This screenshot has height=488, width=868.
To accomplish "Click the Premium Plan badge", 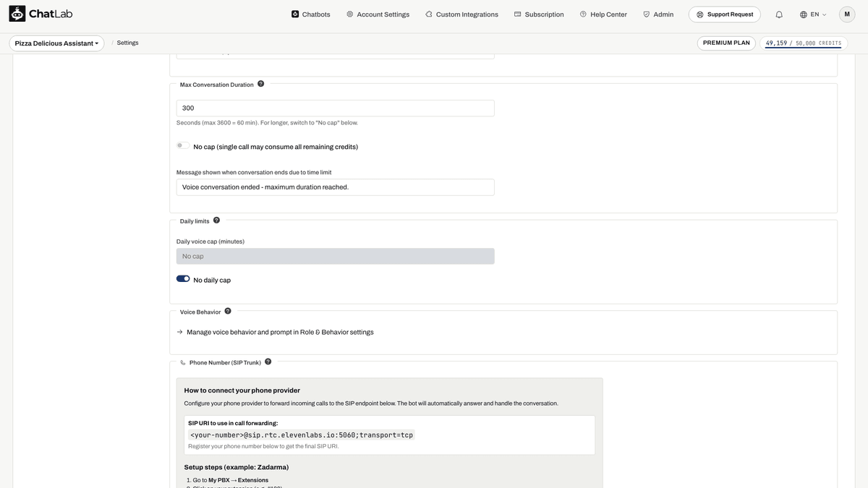I will [x=726, y=43].
